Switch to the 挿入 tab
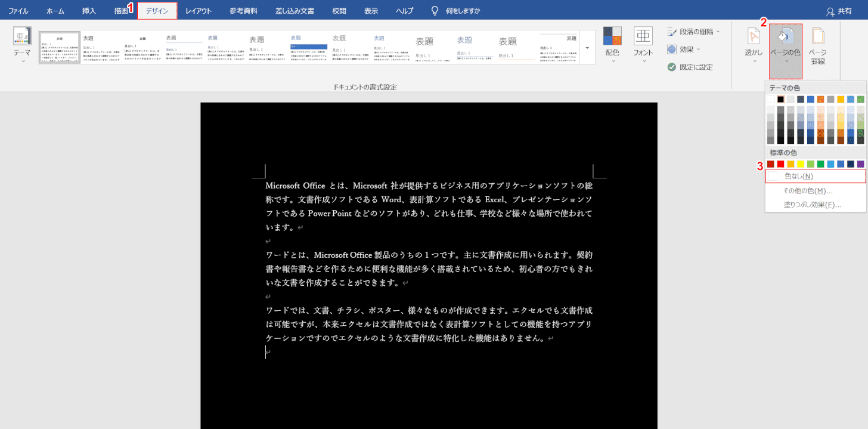Viewport: 868px width, 429px height. [89, 11]
